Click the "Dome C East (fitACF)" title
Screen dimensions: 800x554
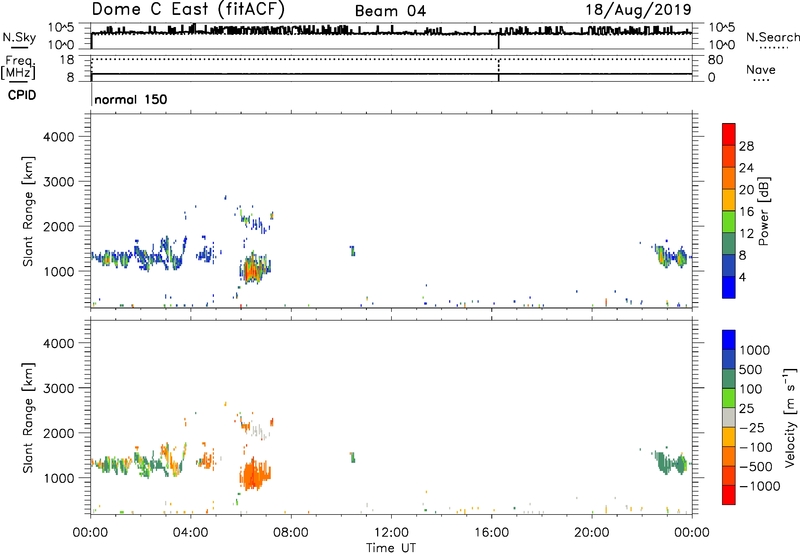point(188,10)
